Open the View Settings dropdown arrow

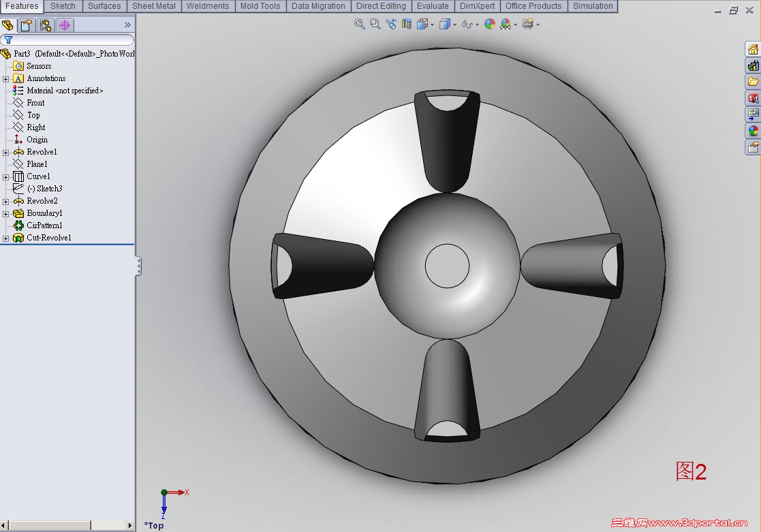(x=538, y=25)
